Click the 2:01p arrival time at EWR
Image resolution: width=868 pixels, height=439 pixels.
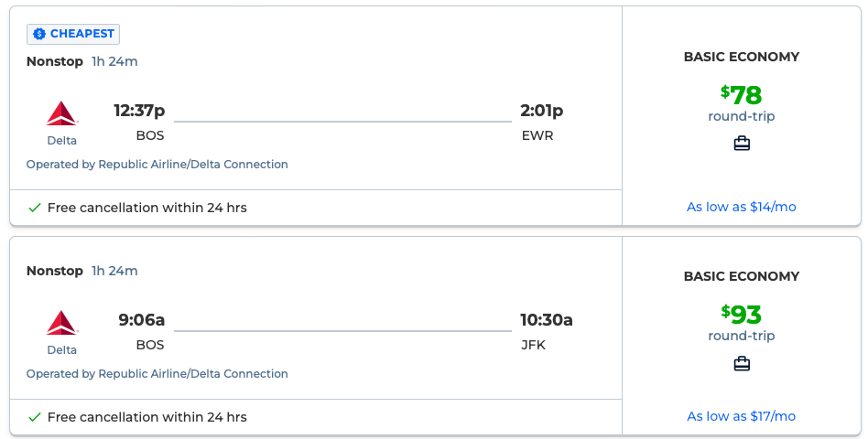pos(541,112)
